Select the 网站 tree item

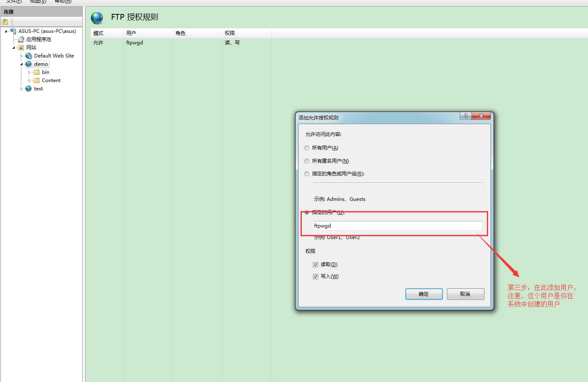tap(31, 48)
